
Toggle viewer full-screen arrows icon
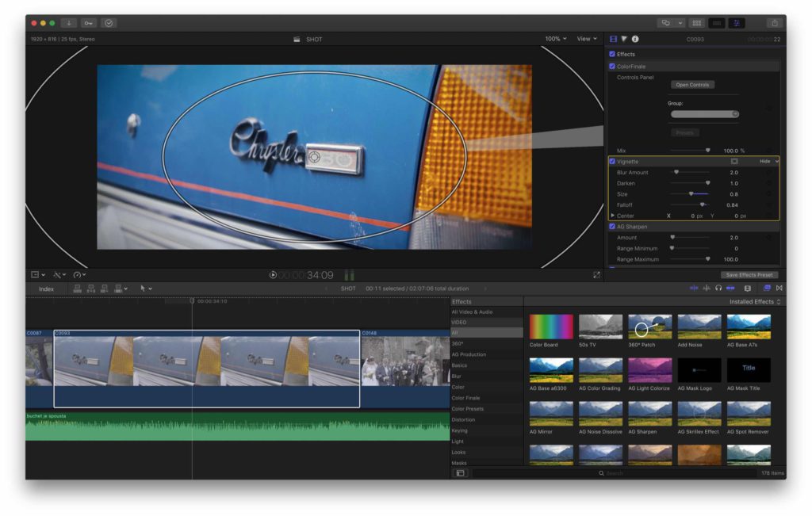point(596,275)
